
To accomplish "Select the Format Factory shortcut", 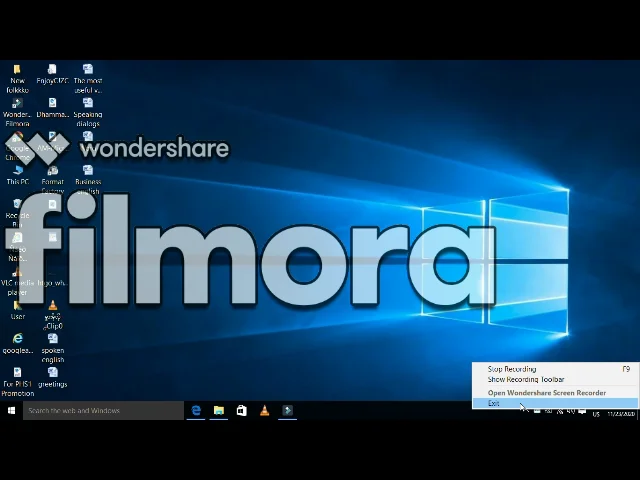I will coord(52,180).
